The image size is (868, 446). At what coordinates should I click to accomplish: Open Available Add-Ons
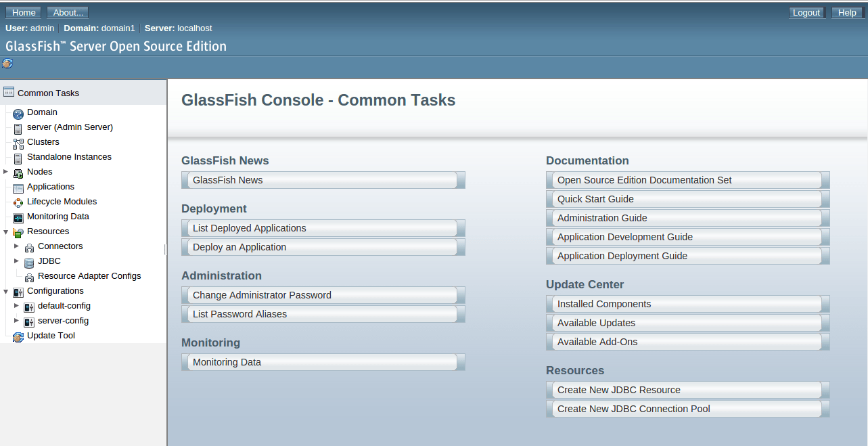[x=688, y=342]
